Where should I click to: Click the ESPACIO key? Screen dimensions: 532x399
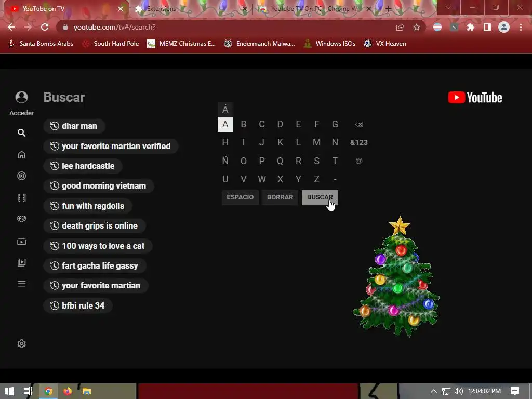240,197
